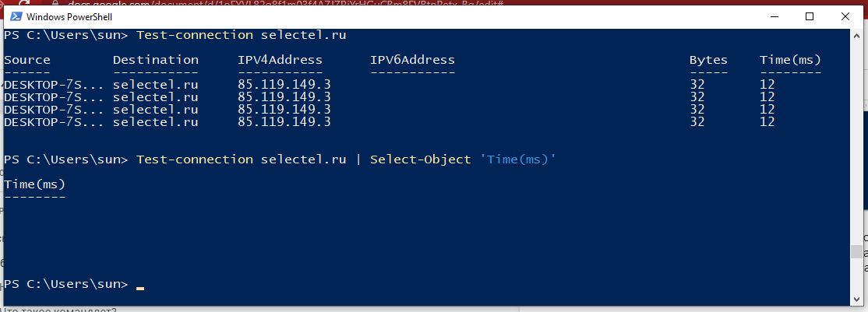
Task: Click the scrollbar up arrow
Action: pyautogui.click(x=858, y=36)
